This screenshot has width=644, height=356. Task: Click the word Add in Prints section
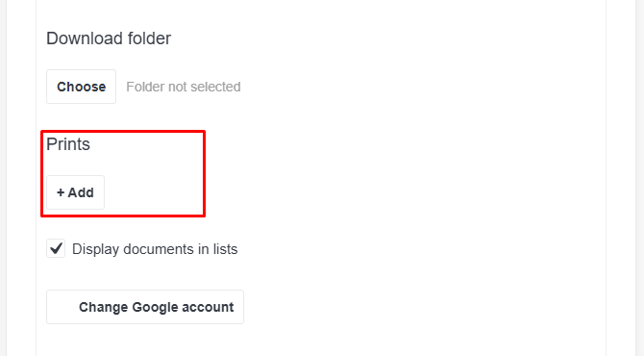pos(81,192)
